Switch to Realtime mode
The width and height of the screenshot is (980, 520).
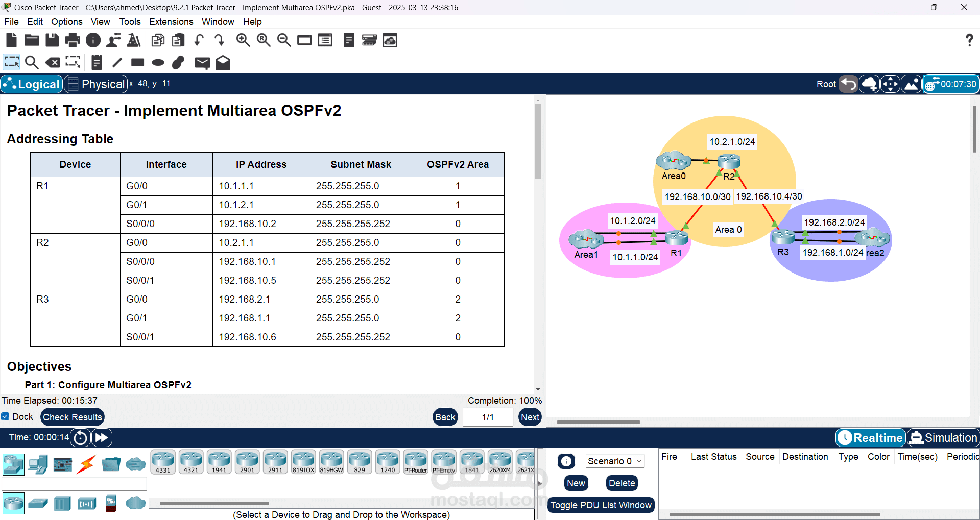[x=871, y=438]
